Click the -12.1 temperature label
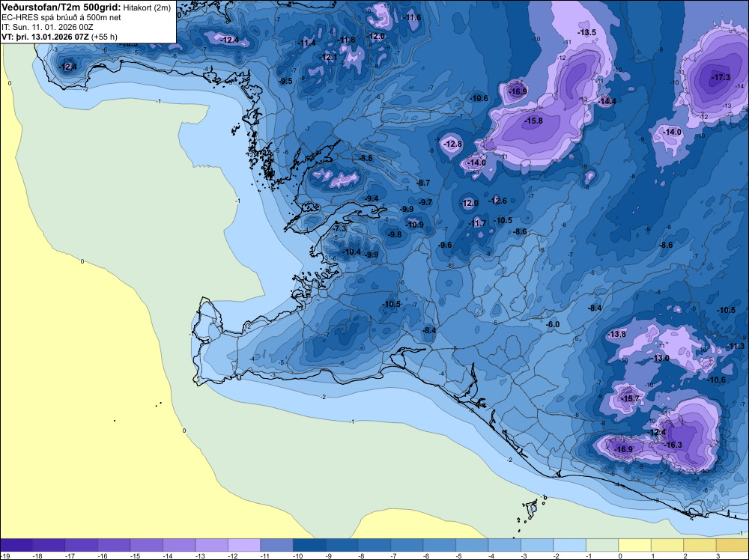This screenshot has height=560, width=749. point(328,58)
